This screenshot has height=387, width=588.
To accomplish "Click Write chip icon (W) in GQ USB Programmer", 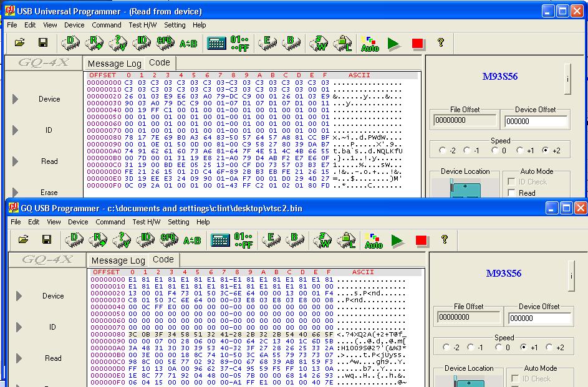I will point(322,240).
